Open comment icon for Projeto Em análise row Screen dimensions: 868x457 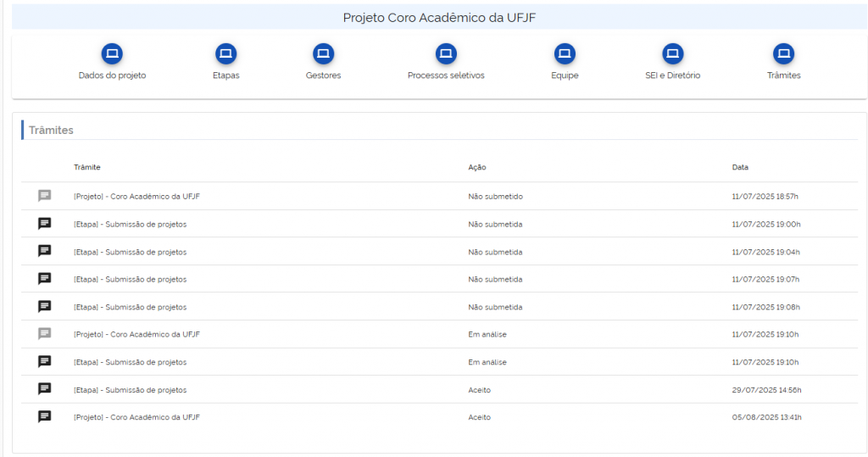tap(45, 334)
